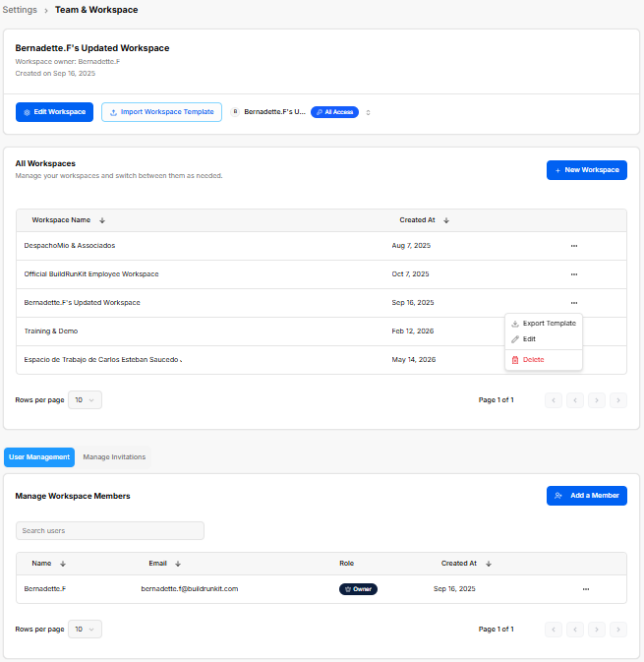
Task: Sort members table by Created At arrow
Action: (489, 564)
